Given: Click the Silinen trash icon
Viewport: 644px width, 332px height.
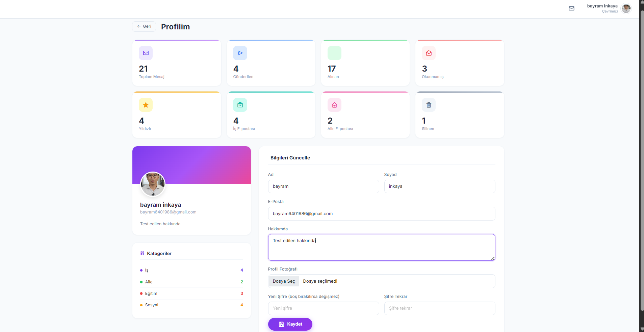Looking at the screenshot, I should (x=429, y=105).
